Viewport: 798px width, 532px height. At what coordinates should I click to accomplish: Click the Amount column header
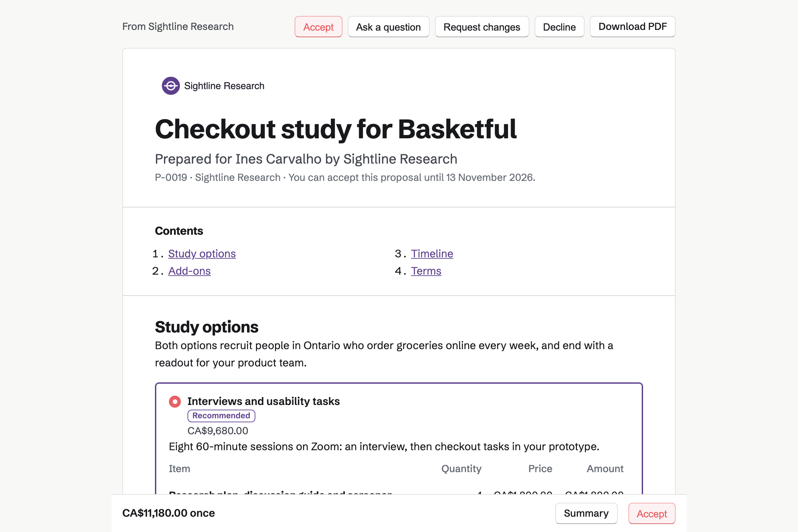[x=605, y=468]
